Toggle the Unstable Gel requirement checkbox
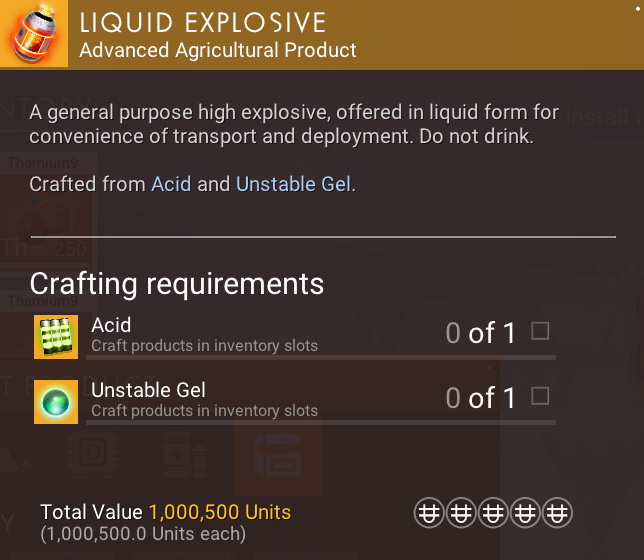 pyautogui.click(x=540, y=396)
